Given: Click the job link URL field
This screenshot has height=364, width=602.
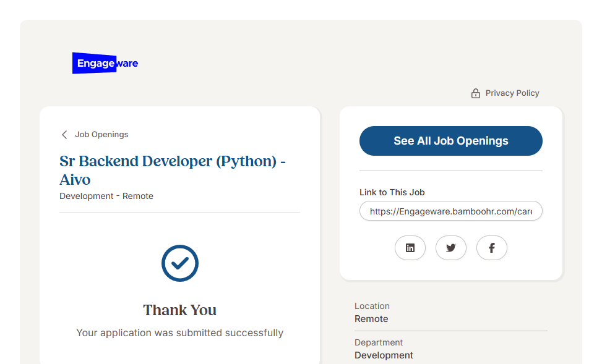Looking at the screenshot, I should point(450,211).
